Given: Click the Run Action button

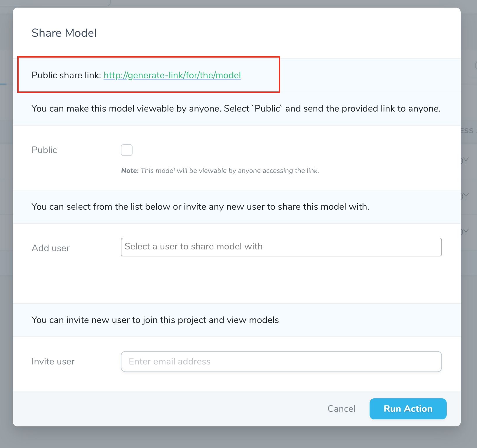Looking at the screenshot, I should click(408, 409).
